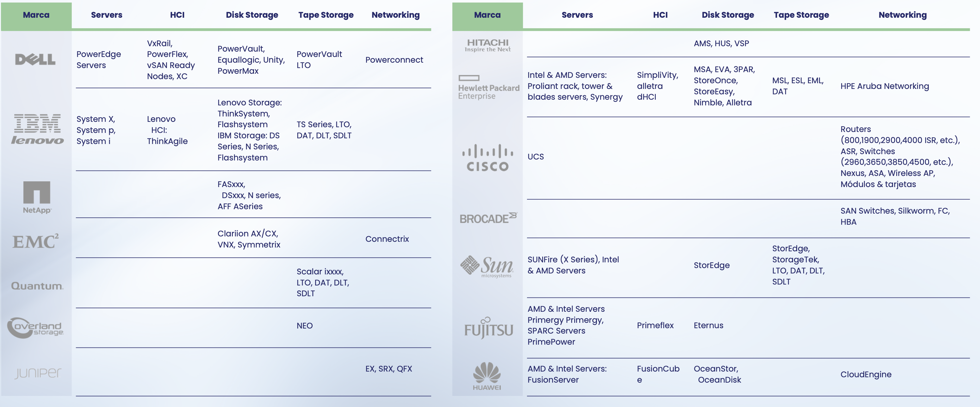Click the IBM Lenovo logo
This screenshot has width=980, height=407.
(x=37, y=129)
